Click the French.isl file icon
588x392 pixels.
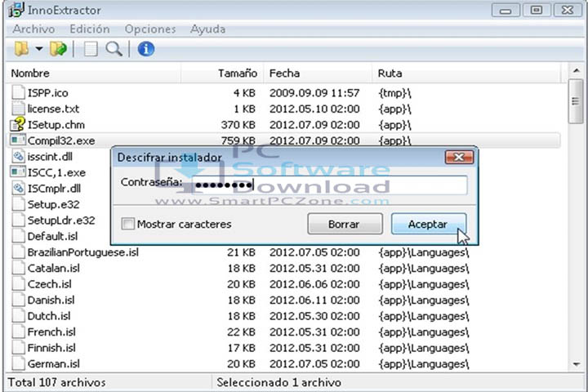click(x=18, y=332)
